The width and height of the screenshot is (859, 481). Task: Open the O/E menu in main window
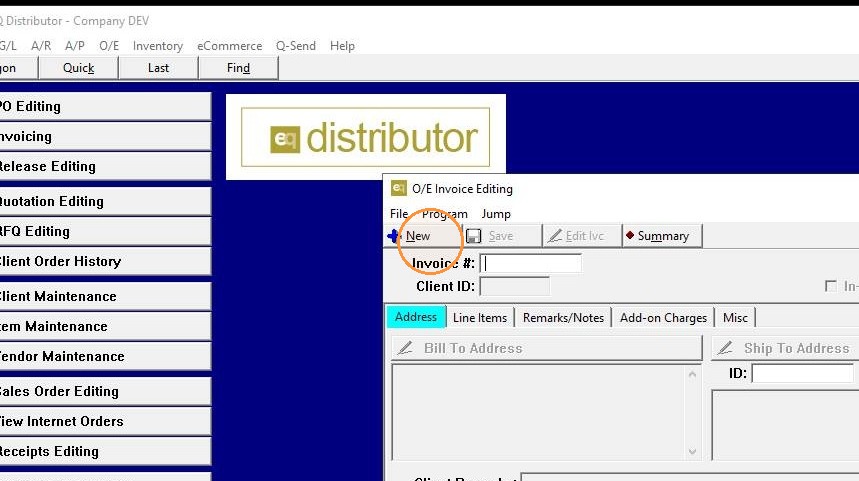[109, 46]
